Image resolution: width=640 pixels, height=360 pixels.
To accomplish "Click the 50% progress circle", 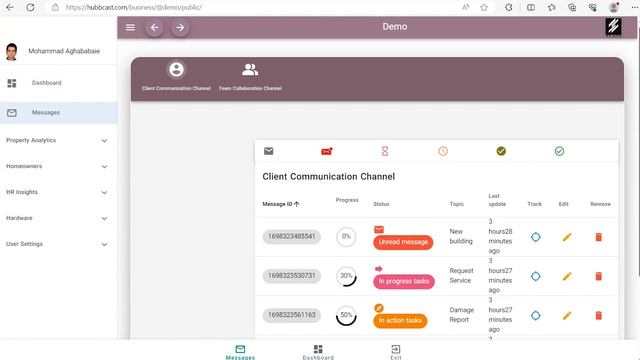I will (346, 315).
